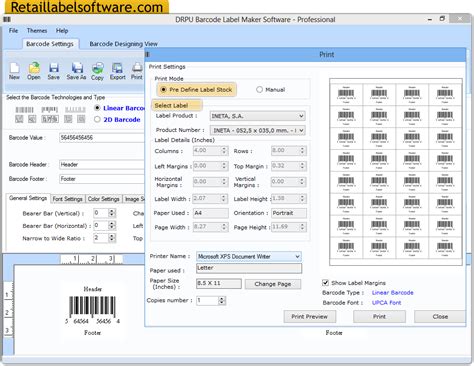Image resolution: width=474 pixels, height=366 pixels.
Task: Click the UPCA Font link
Action: tap(386, 303)
